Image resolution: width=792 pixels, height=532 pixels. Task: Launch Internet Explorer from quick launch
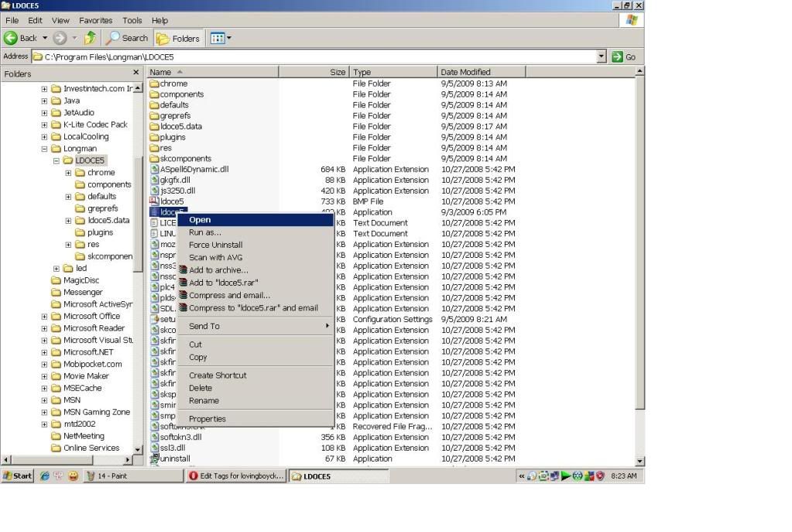(44, 476)
